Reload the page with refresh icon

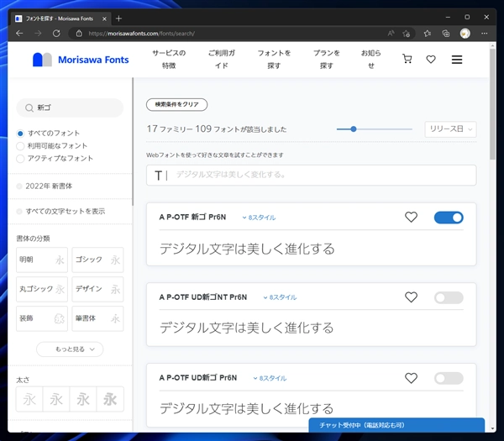tap(56, 34)
